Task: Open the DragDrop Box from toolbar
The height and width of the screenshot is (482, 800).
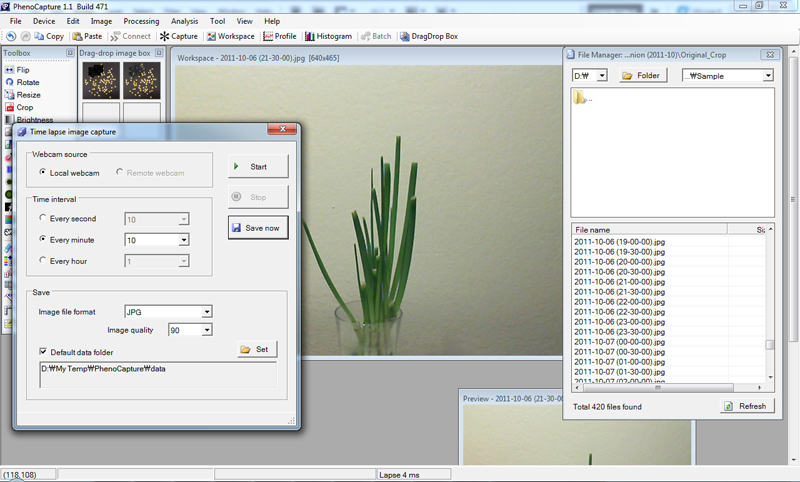Action: coord(428,36)
